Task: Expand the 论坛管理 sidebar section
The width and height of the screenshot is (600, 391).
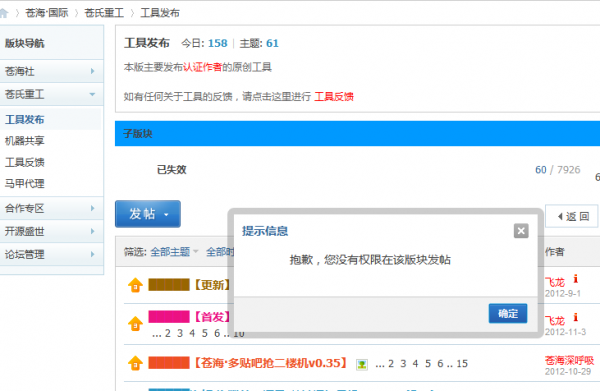Action: pyautogui.click(x=52, y=254)
